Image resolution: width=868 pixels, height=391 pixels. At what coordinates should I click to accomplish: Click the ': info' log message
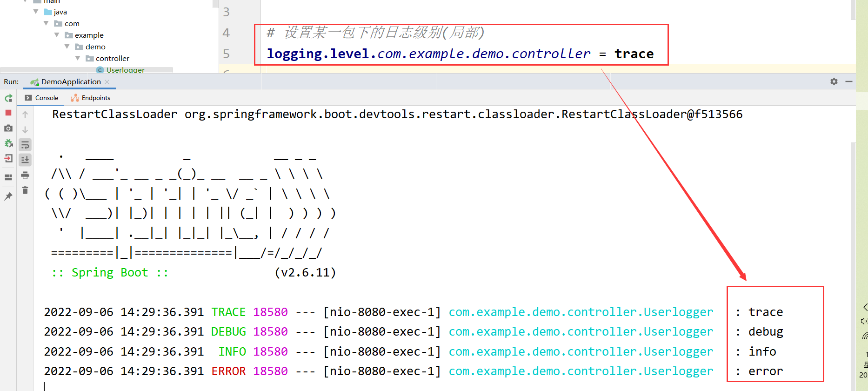[755, 351]
